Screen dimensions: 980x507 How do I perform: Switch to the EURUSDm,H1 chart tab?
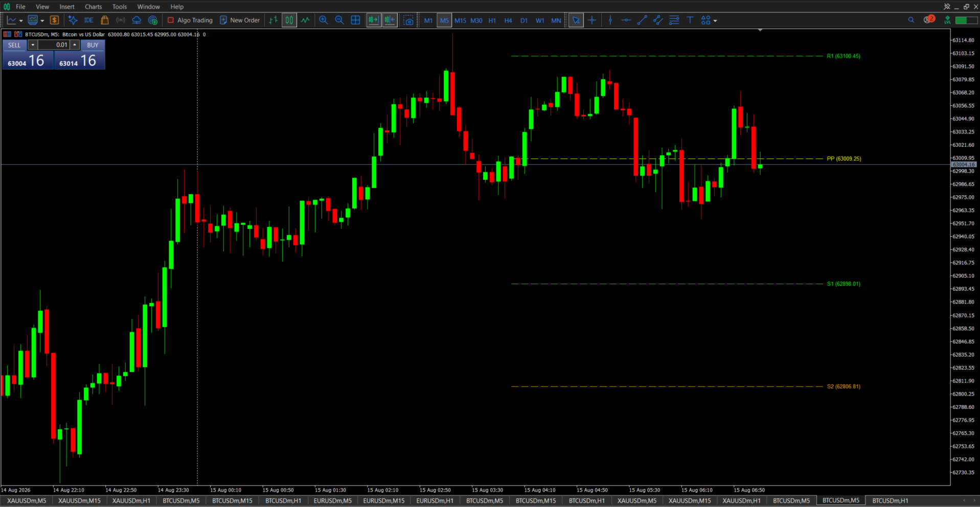[435, 501]
